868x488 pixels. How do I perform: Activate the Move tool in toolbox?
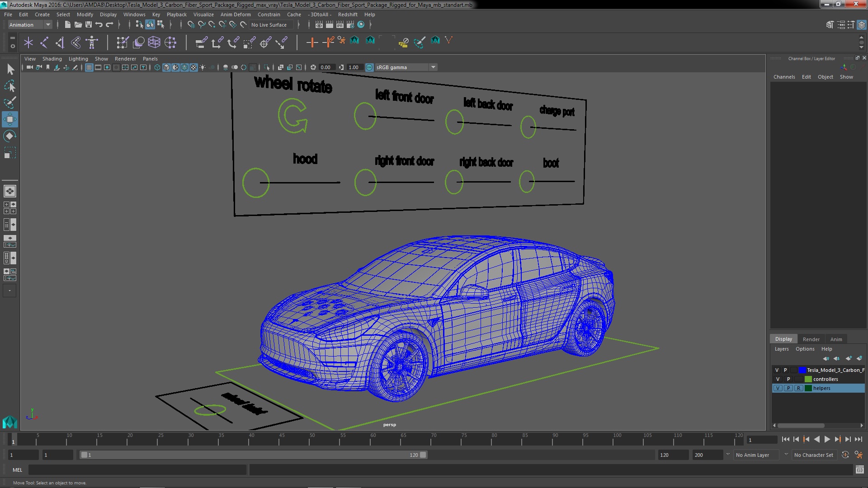pyautogui.click(x=10, y=119)
